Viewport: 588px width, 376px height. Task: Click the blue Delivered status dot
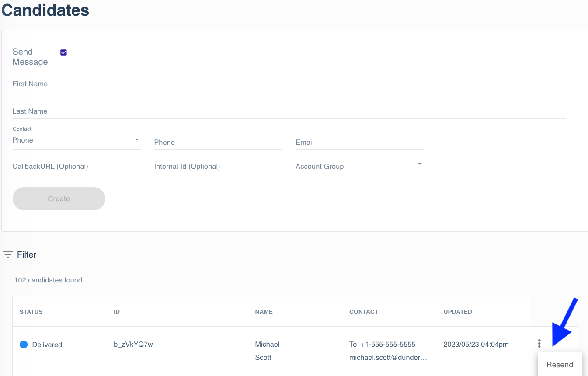pyautogui.click(x=24, y=345)
